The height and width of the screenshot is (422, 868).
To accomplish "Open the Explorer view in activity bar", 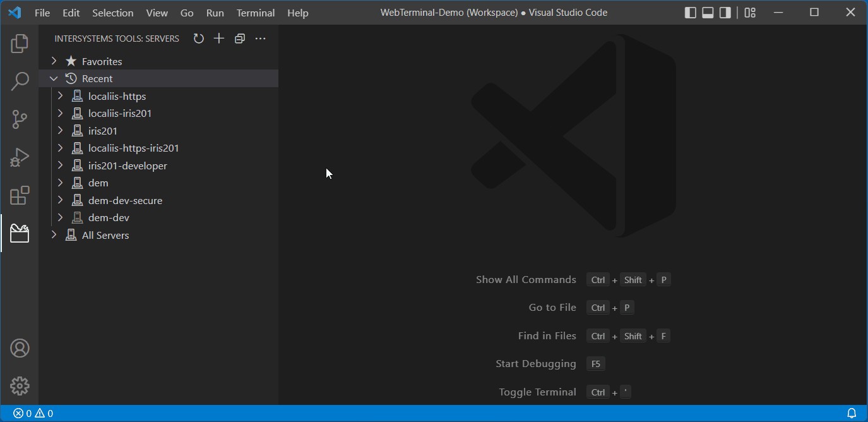I will click(20, 44).
